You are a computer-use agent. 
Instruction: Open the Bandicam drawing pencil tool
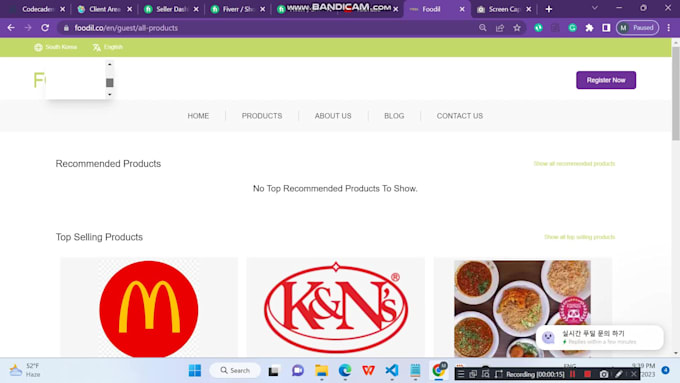pyautogui.click(x=619, y=374)
